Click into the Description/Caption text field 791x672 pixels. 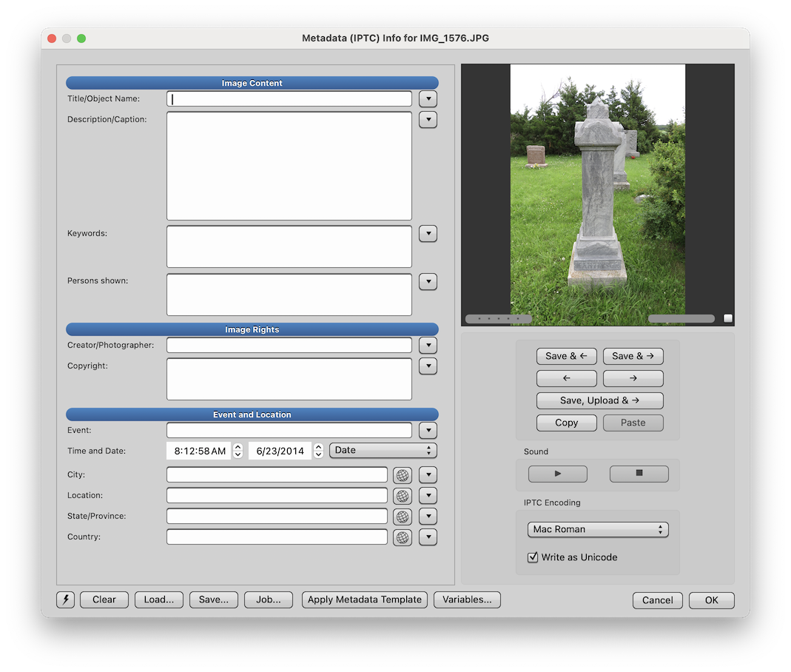(289, 166)
